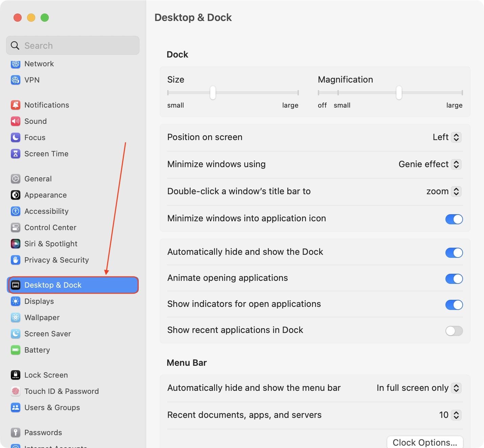Open Network settings from the sidebar

(x=39, y=64)
